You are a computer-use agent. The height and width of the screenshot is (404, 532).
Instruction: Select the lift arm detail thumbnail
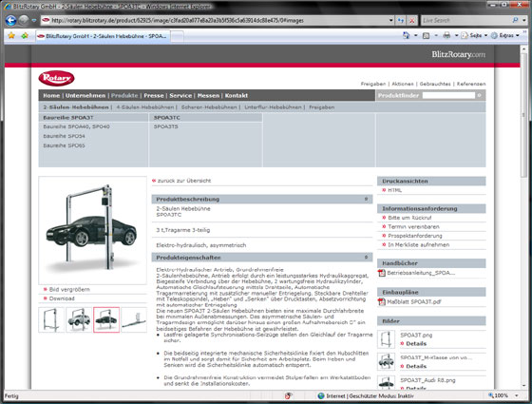pos(134,319)
